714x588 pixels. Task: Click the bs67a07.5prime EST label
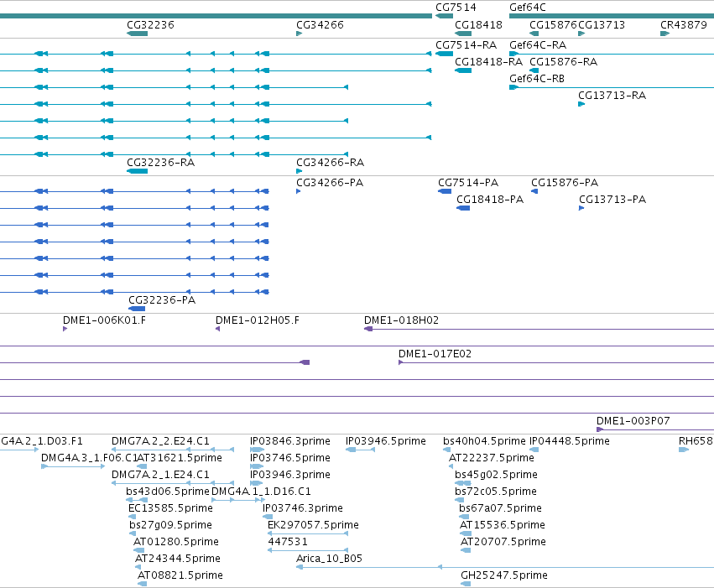click(500, 508)
